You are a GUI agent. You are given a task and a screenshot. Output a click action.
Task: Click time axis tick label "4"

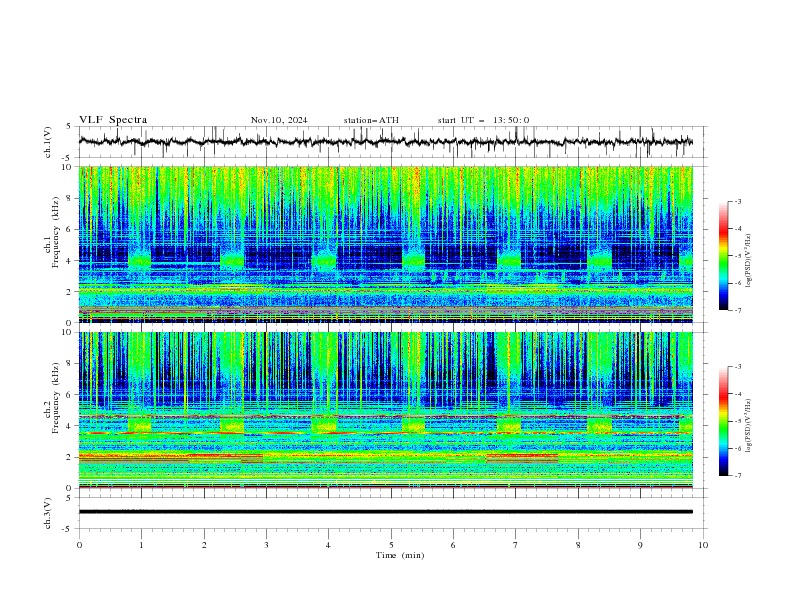pyautogui.click(x=328, y=545)
